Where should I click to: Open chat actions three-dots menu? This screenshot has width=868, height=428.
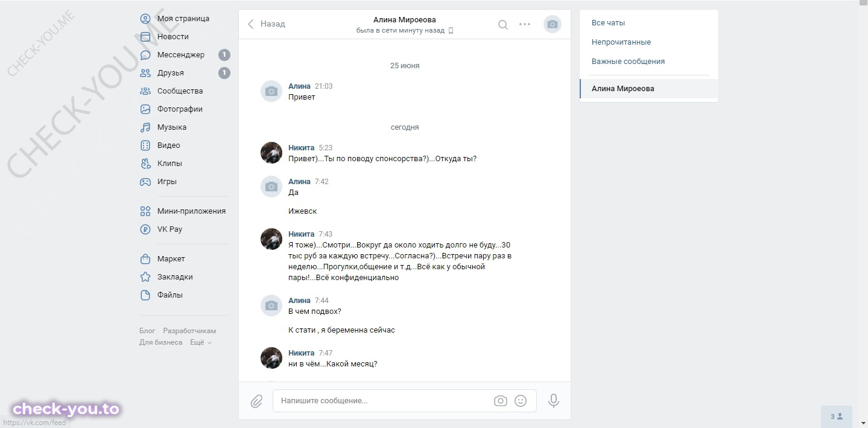point(525,24)
